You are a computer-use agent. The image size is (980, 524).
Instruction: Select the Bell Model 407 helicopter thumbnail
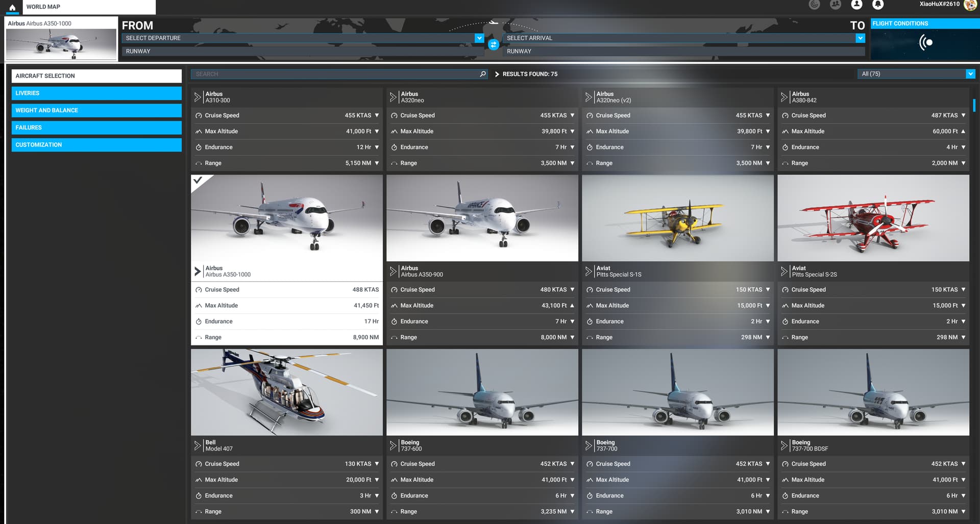[x=286, y=392]
